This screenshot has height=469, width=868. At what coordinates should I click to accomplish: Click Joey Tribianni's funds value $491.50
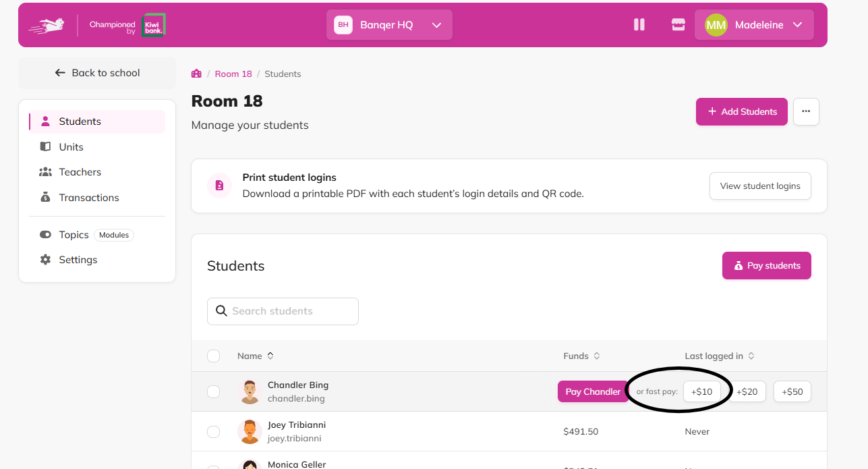[x=581, y=432]
